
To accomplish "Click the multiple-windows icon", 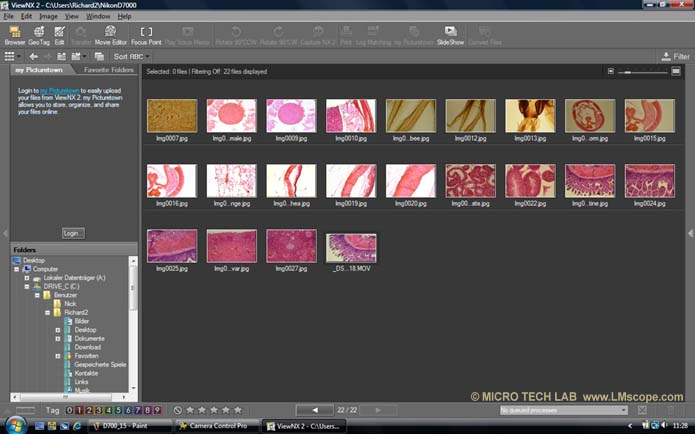I will coord(99,56).
